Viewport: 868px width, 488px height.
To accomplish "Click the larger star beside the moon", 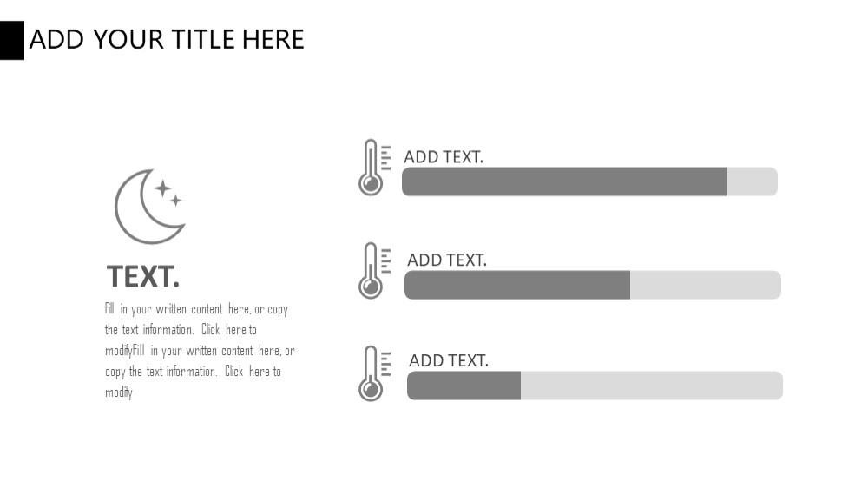I will (163, 188).
